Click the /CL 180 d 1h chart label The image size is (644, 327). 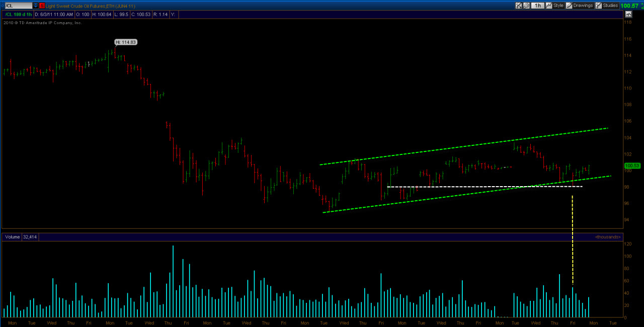(x=18, y=15)
